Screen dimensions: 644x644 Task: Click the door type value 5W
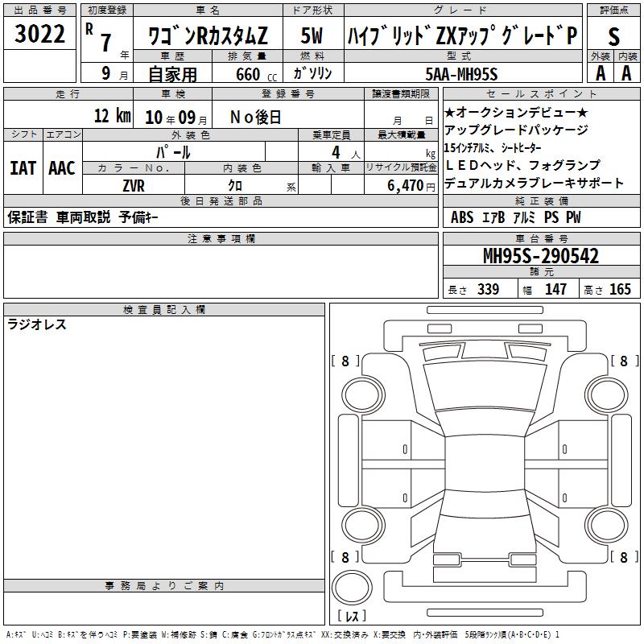pyautogui.click(x=312, y=35)
